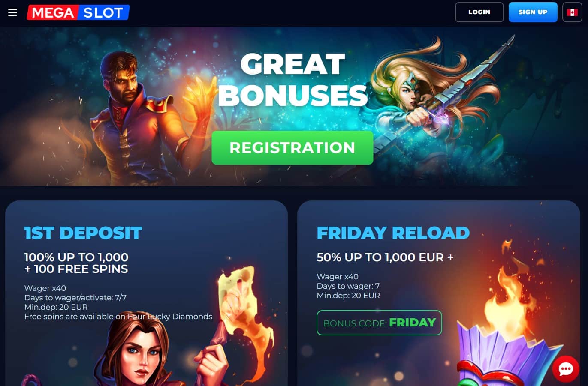Click the GREAT BONUSES banner title
This screenshot has width=588, height=386.
[292, 80]
